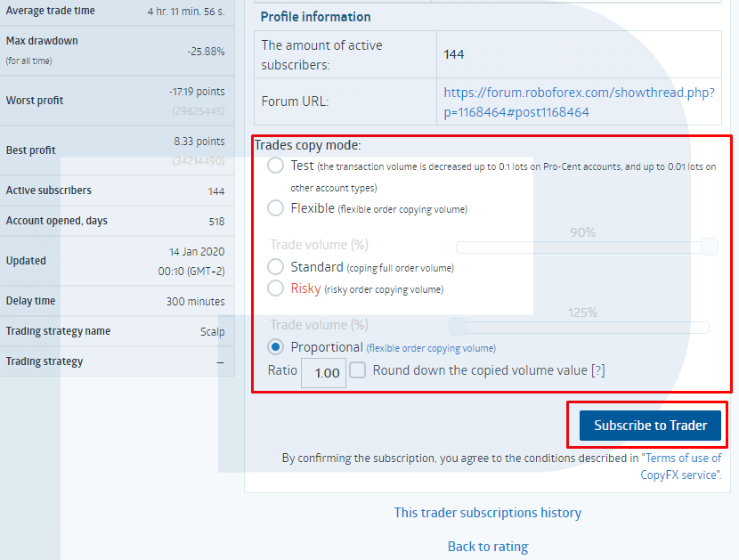Click the Best profit points value
This screenshot has height=560, width=739.
(x=199, y=142)
